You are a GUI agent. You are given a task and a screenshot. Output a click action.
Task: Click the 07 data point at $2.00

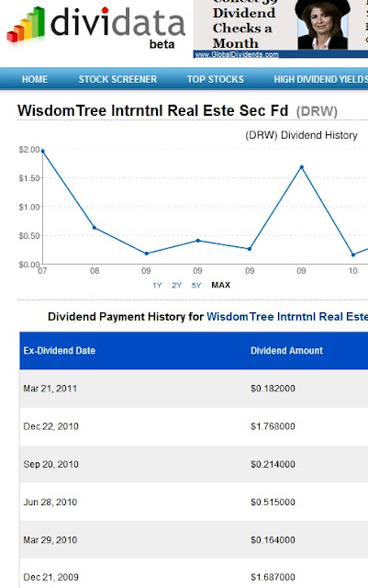43,151
